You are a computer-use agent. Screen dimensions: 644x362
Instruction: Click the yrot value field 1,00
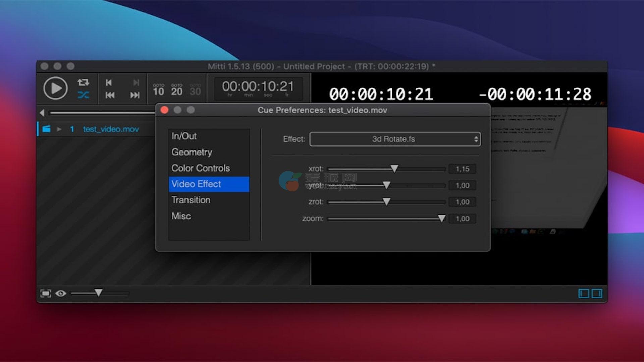(462, 185)
